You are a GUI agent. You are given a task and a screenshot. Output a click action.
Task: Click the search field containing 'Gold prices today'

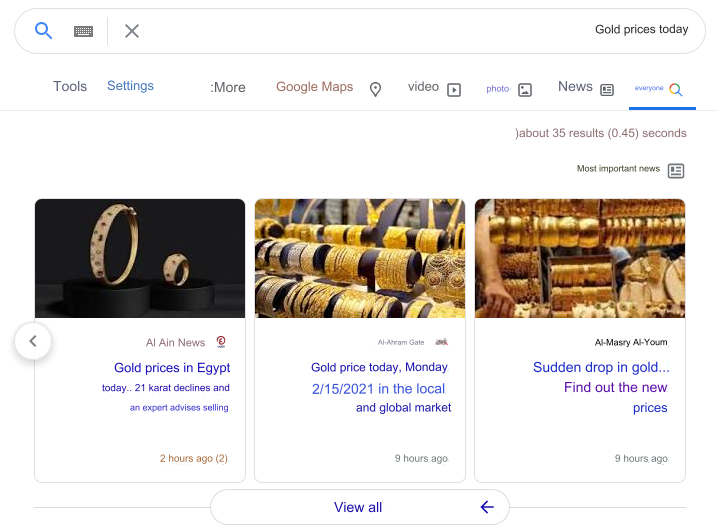[359, 31]
